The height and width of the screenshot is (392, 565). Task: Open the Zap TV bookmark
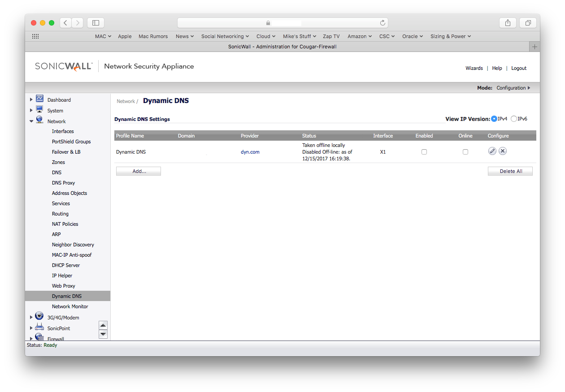(x=331, y=36)
